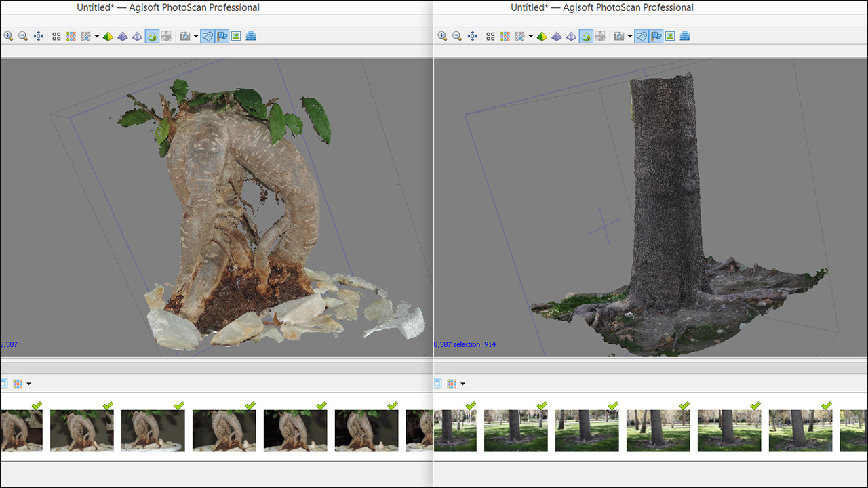Show sparse point cloud in bonsai window
Viewport: 868px width, 488px height.
tap(56, 37)
